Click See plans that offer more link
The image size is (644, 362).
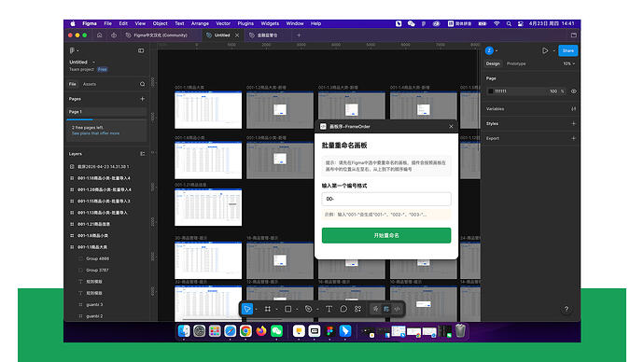96,133
